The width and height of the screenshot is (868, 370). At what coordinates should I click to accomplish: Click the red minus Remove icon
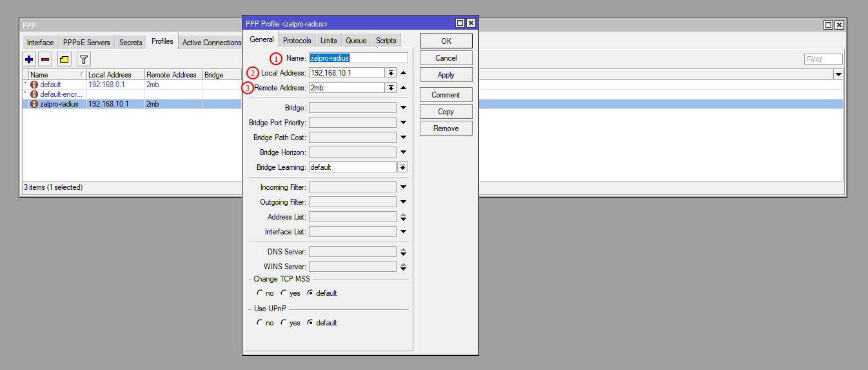point(45,59)
